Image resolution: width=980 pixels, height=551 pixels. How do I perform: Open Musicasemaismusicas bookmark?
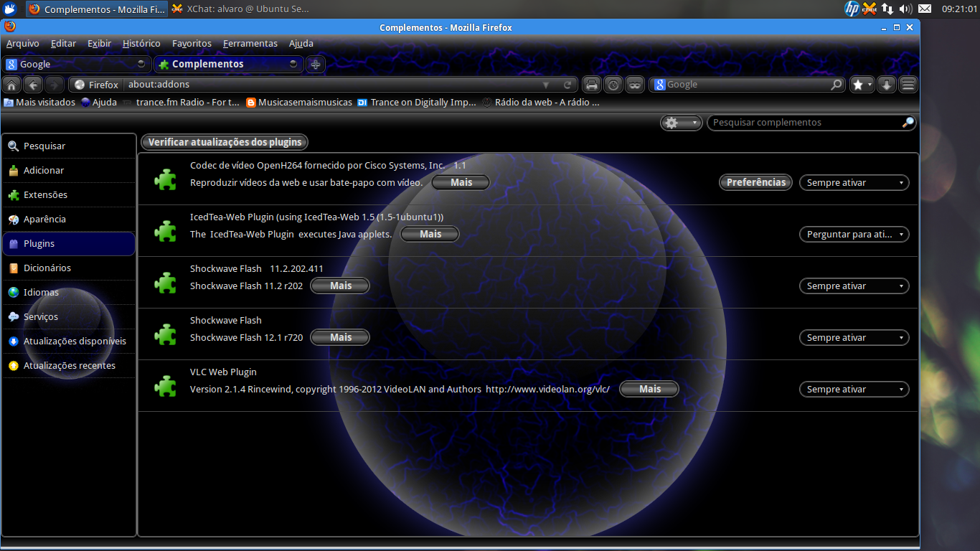299,103
